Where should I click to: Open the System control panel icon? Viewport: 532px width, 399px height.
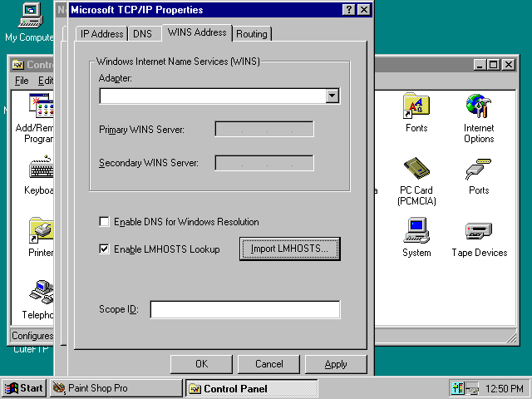pyautogui.click(x=416, y=232)
